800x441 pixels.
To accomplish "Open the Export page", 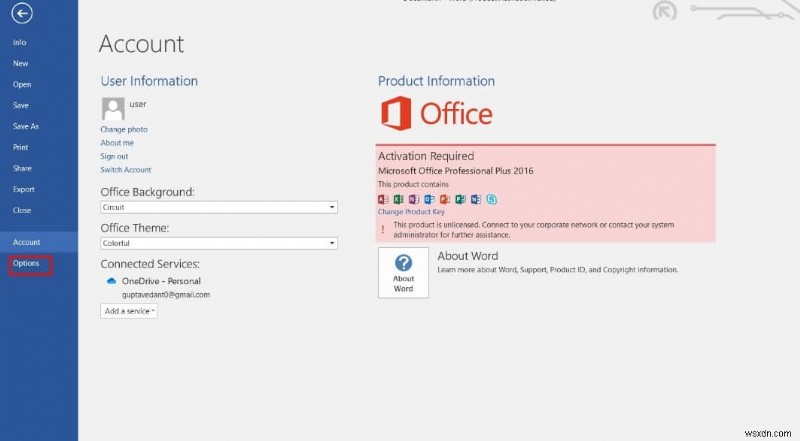I will click(x=24, y=189).
